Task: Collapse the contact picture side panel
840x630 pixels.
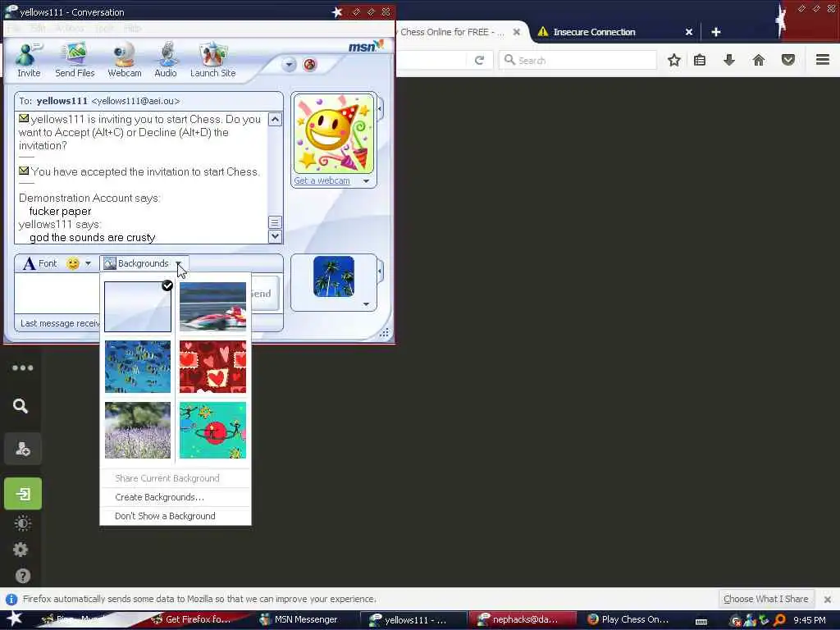Action: 380,109
